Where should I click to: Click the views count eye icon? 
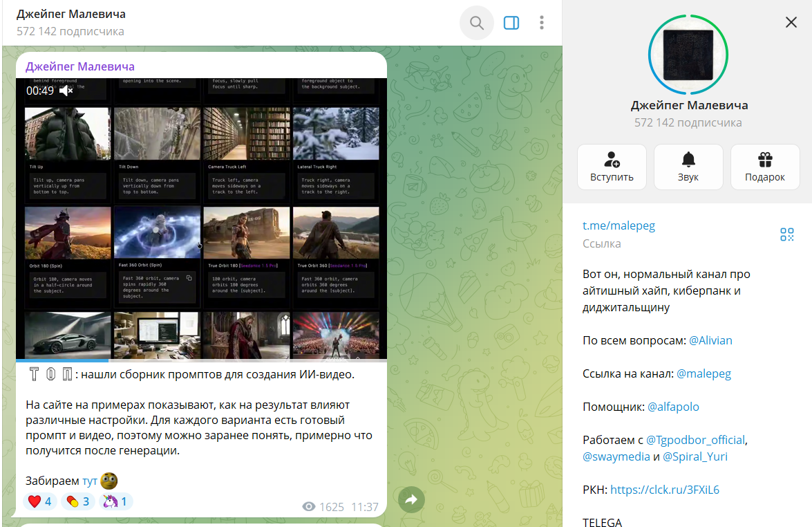[x=309, y=507]
